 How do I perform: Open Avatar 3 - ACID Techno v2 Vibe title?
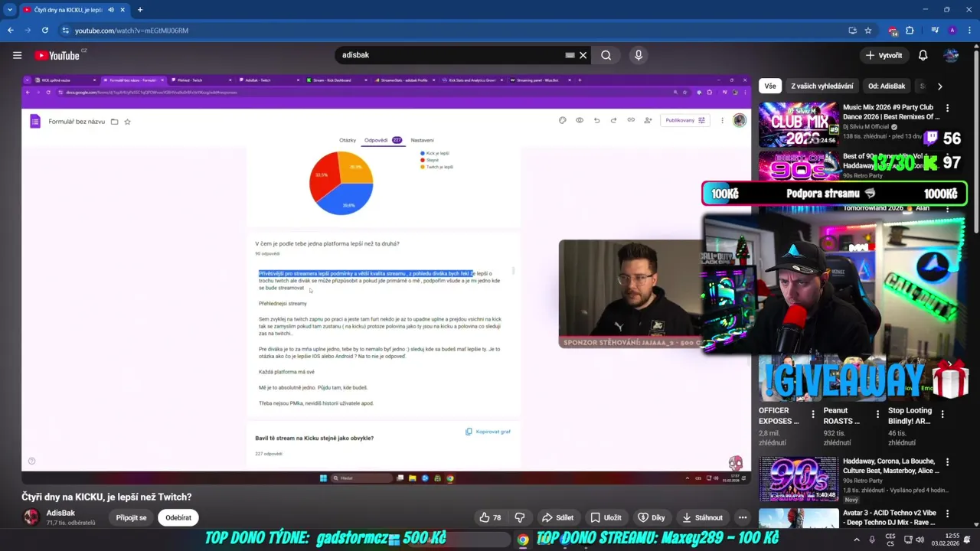[x=890, y=518]
